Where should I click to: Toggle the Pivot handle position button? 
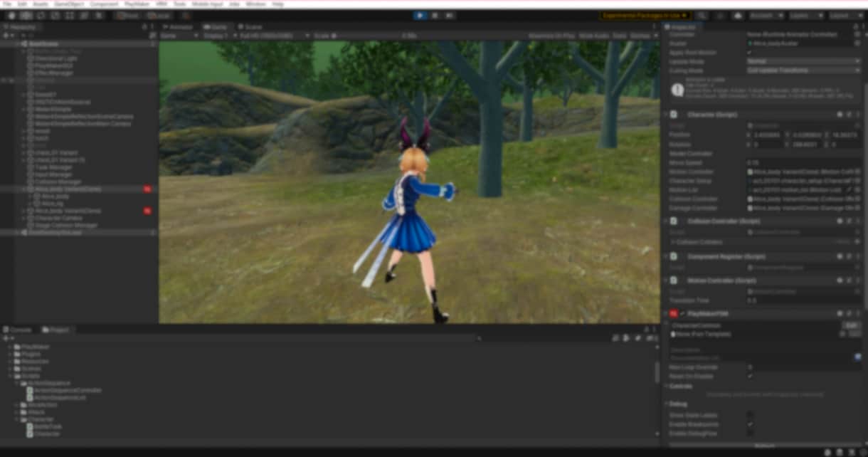tap(128, 15)
